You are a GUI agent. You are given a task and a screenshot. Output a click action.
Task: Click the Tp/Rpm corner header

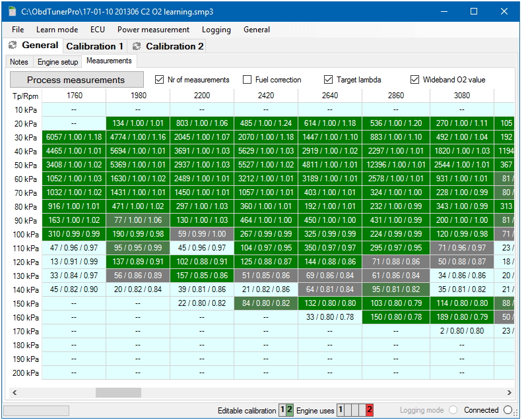pyautogui.click(x=26, y=96)
